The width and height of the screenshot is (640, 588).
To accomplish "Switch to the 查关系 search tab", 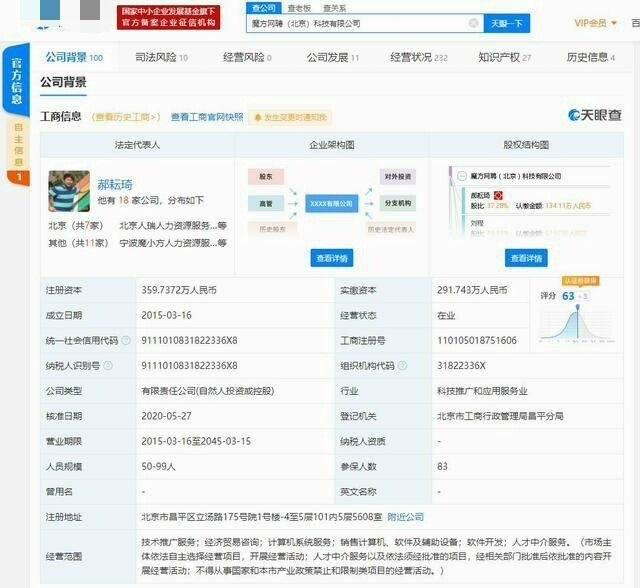I will coord(334,8).
